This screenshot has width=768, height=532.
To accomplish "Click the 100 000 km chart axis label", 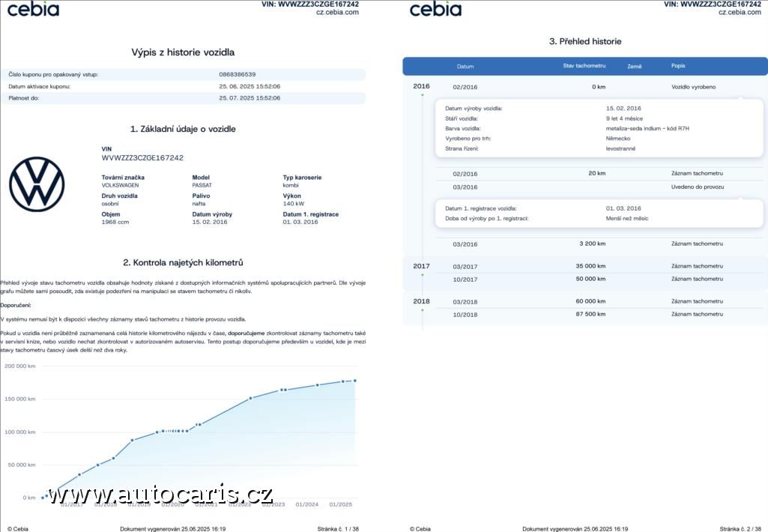I will point(20,432).
